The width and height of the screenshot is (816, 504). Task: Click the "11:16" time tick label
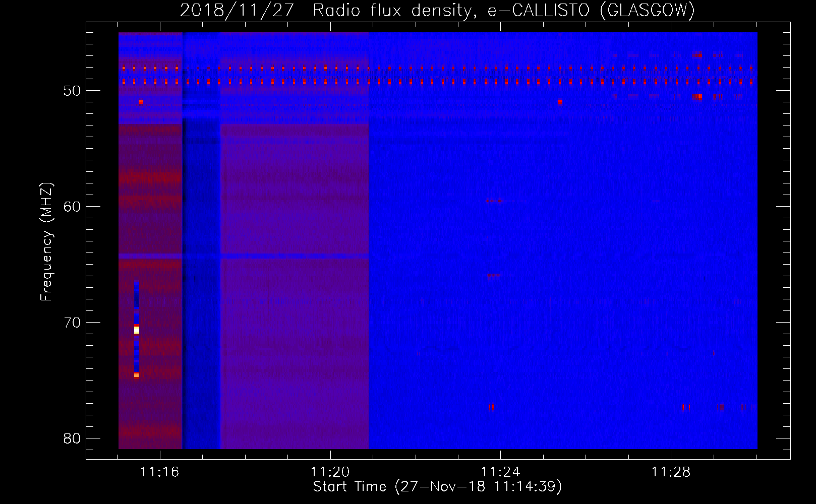(159, 472)
